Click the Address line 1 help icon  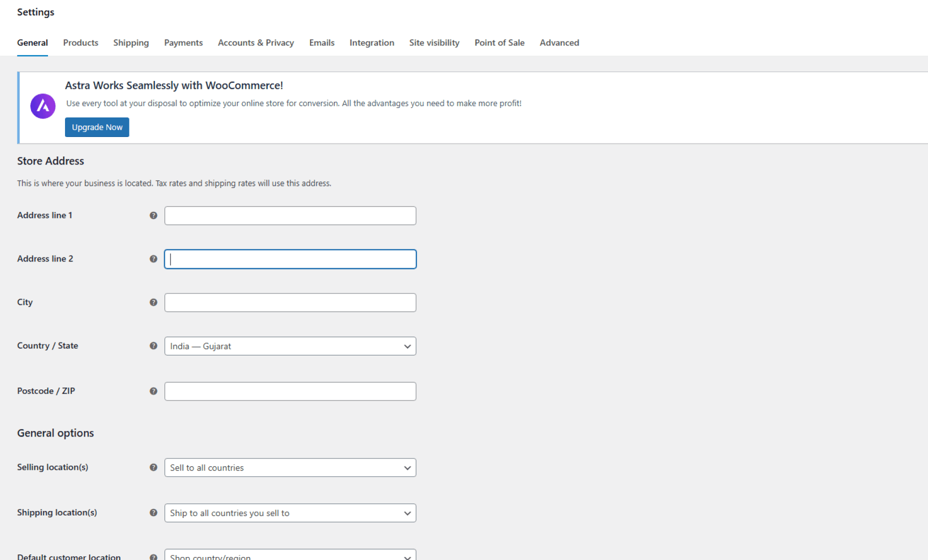coord(153,215)
